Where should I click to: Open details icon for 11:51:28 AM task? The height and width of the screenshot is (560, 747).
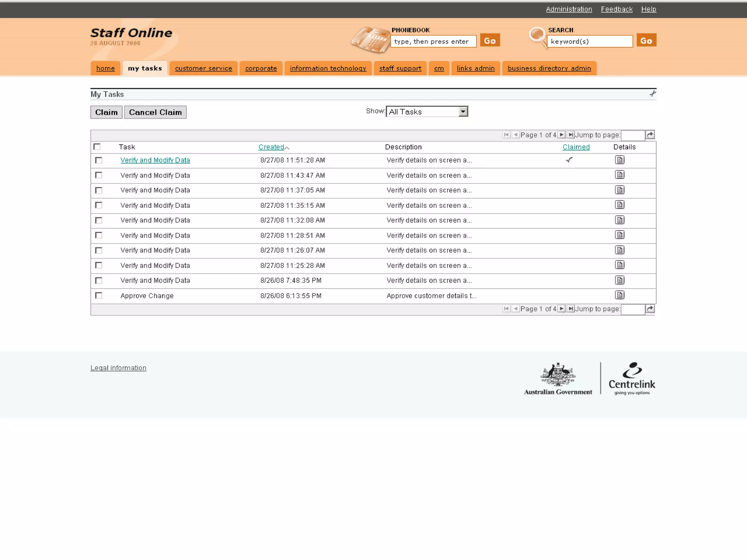619,160
